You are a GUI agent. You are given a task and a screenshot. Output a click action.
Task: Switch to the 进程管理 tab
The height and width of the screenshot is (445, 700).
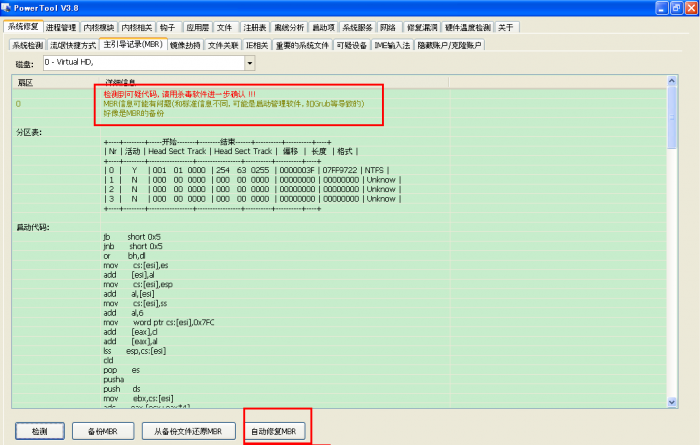click(x=61, y=27)
